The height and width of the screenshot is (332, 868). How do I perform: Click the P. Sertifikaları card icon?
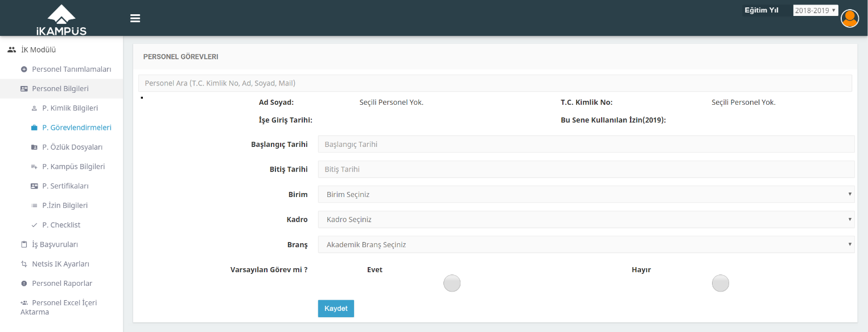34,186
